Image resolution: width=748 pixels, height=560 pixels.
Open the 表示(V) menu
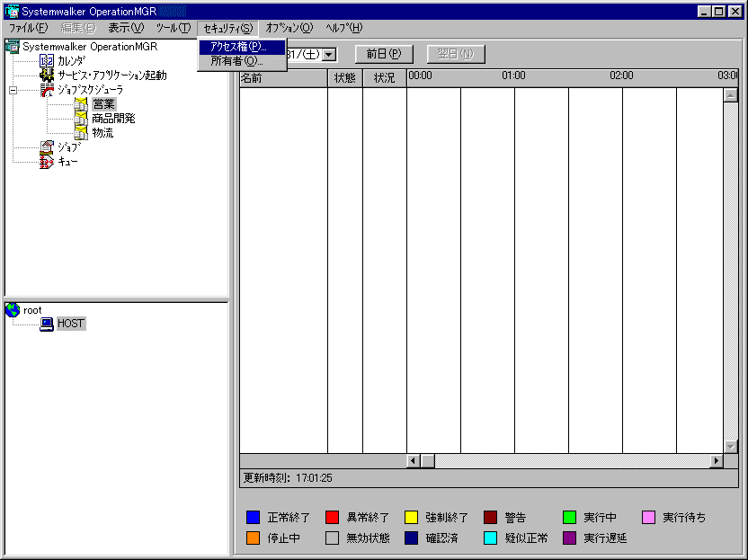(126, 28)
